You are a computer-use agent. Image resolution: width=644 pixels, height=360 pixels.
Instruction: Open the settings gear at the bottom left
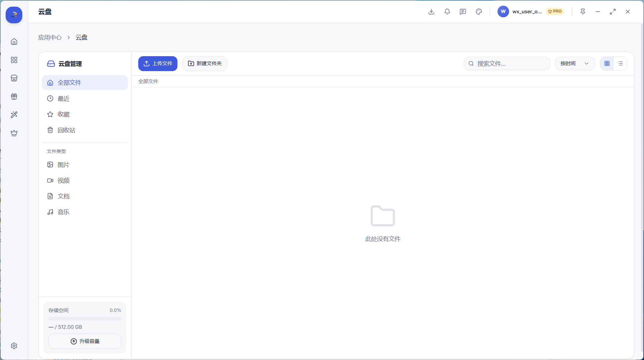click(14, 346)
